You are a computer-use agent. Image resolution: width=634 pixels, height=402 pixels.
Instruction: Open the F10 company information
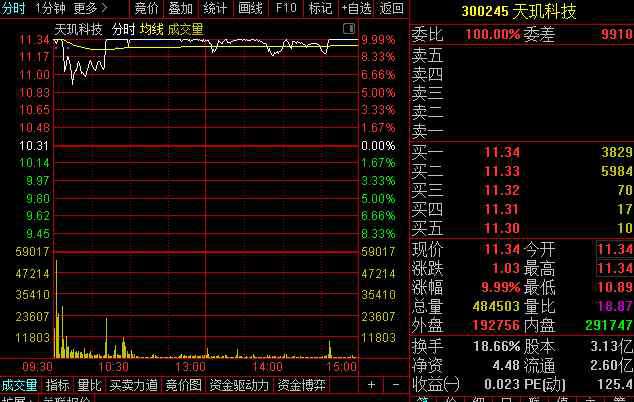pos(285,8)
